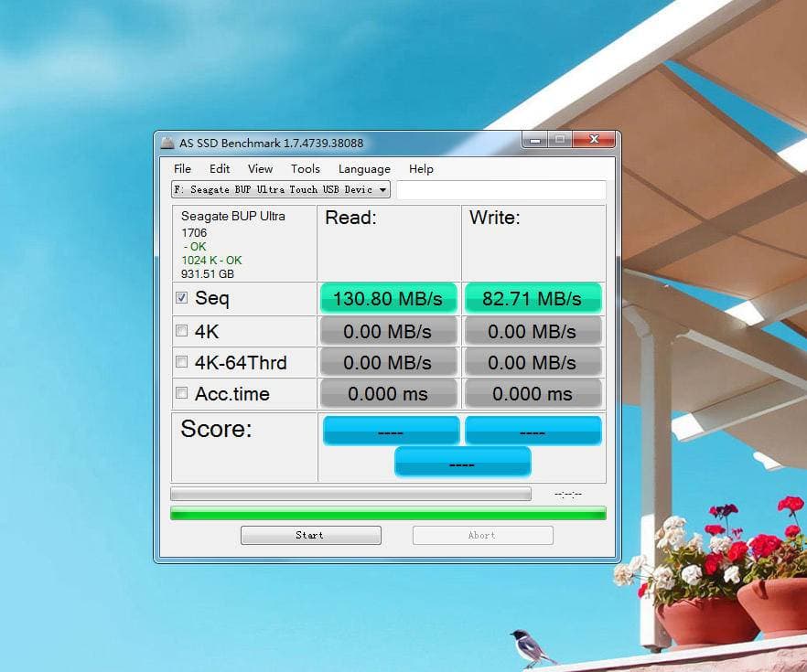The width and height of the screenshot is (807, 672).
Task: Close the AS SSD Benchmark window
Action: coord(594,139)
